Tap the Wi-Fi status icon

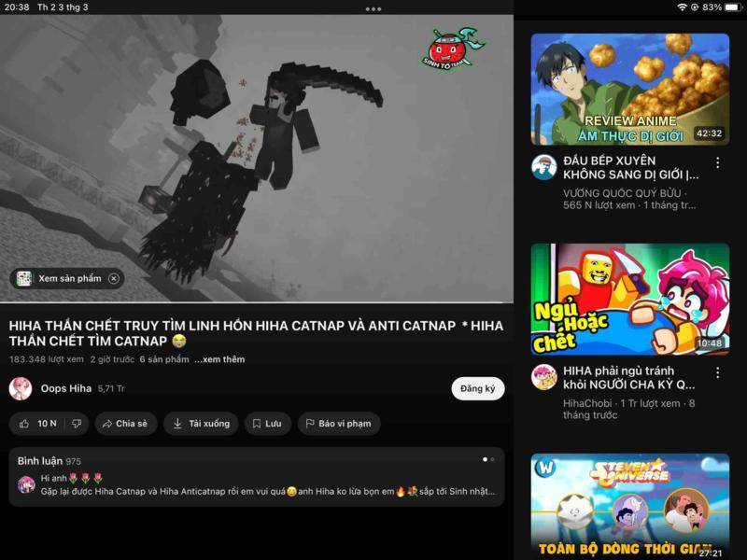(x=683, y=7)
